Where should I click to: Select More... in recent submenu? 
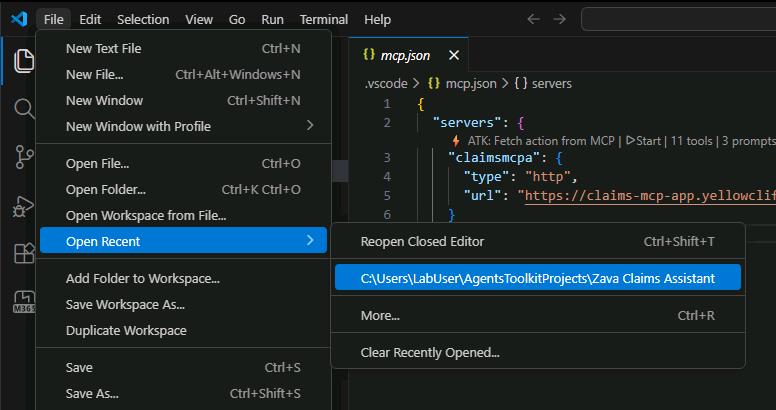[537, 315]
